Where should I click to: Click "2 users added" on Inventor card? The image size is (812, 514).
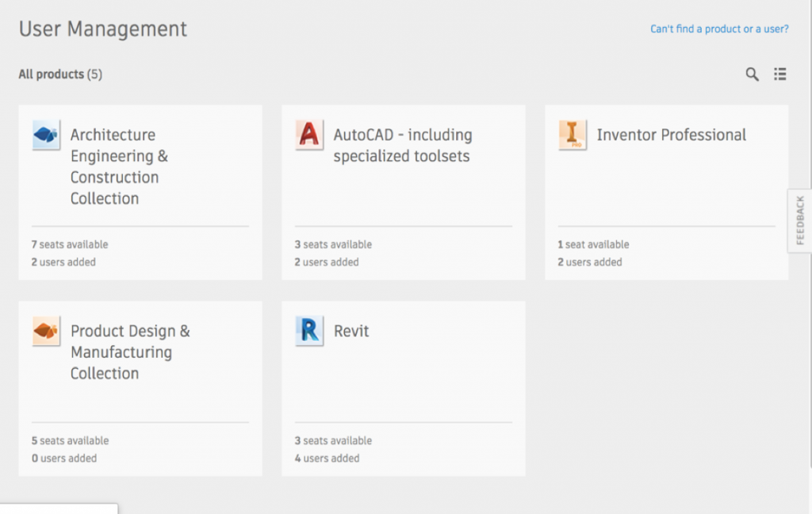590,262
